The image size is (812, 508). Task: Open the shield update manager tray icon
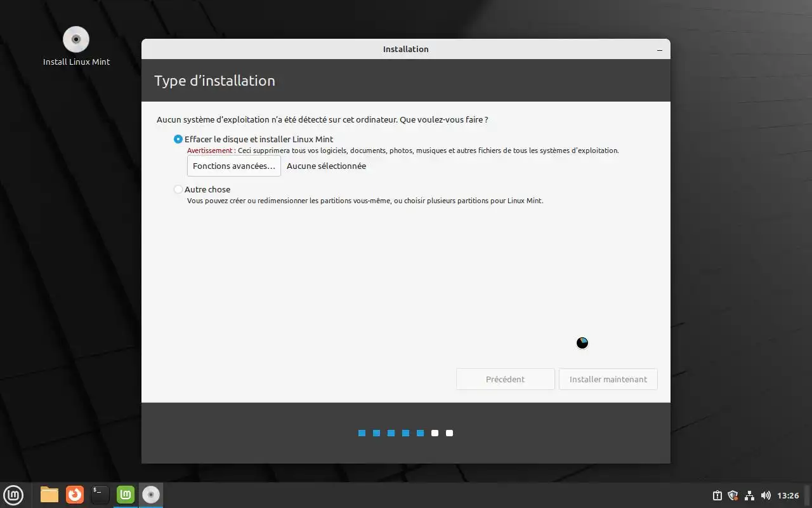[x=733, y=495]
